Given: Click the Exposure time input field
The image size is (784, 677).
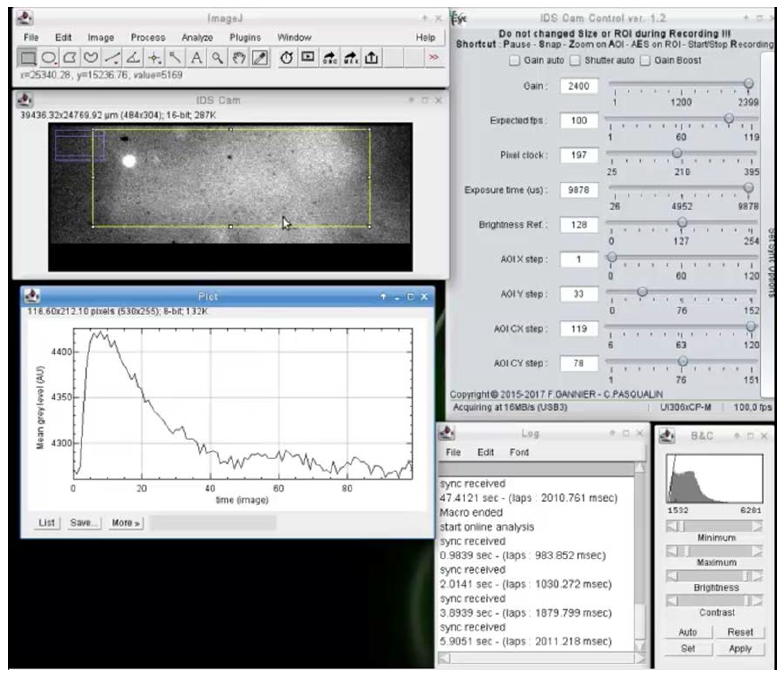Looking at the screenshot, I should [579, 190].
